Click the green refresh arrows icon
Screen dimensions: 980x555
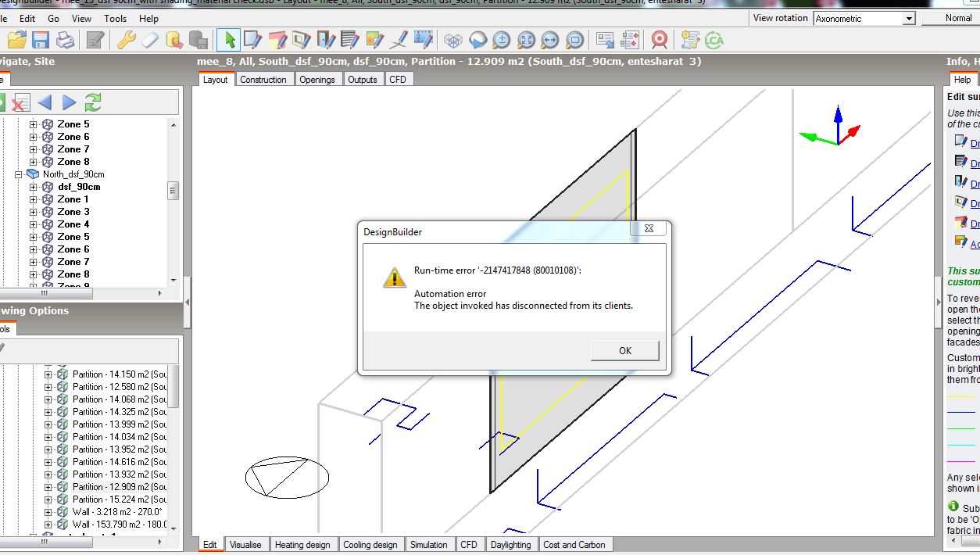[x=93, y=102]
